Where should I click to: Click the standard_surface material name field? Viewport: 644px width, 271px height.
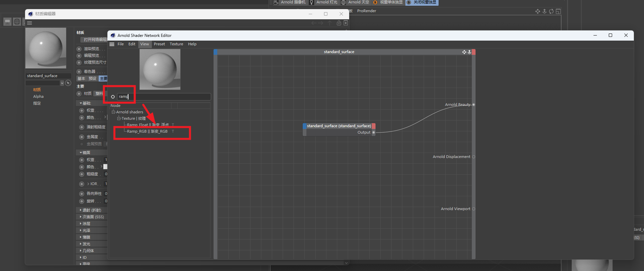(48, 76)
